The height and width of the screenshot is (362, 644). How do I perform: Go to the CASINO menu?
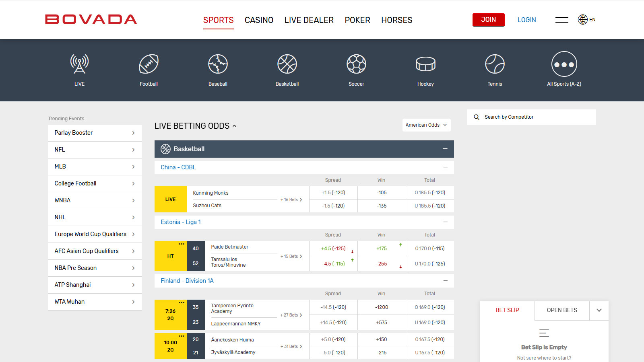(259, 20)
